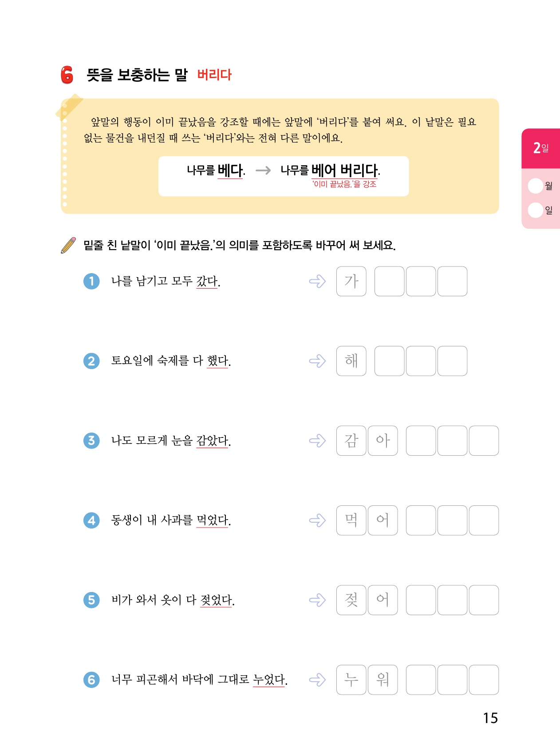Click the arrow next to question 6
Screen dimensions: 560x755
tap(317, 679)
